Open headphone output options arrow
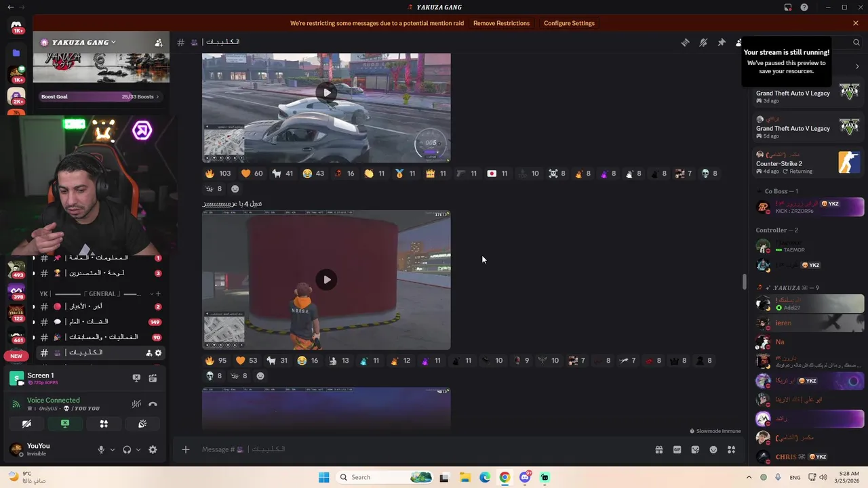This screenshot has height=488, width=868. [138, 449]
